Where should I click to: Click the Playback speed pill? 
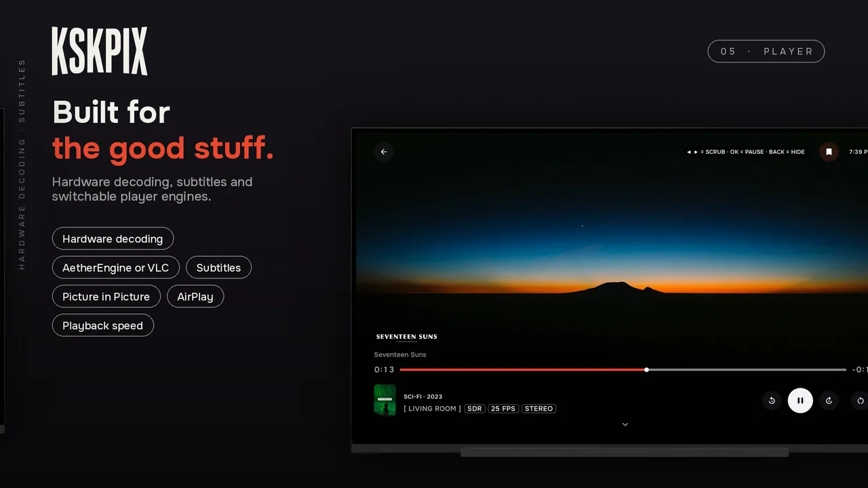[103, 325]
